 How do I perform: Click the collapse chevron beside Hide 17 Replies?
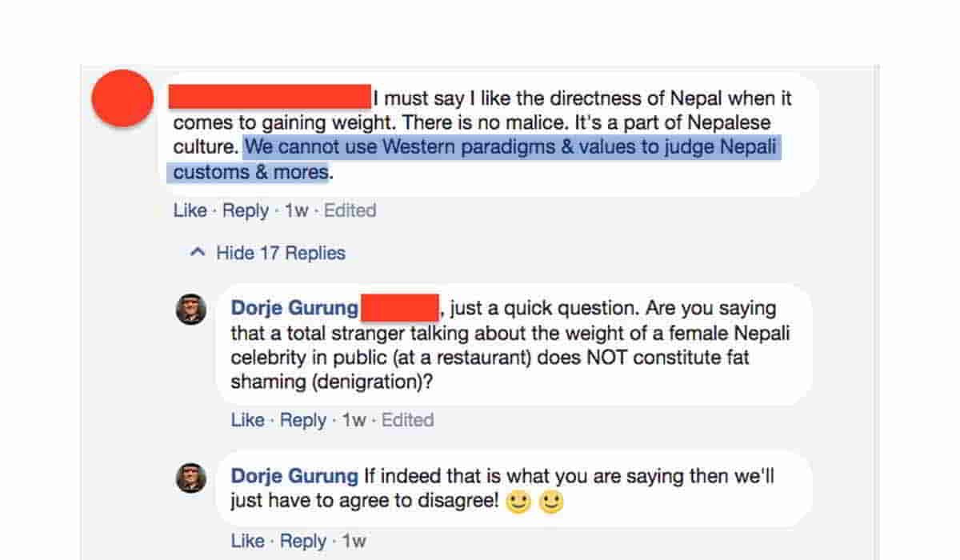[197, 252]
